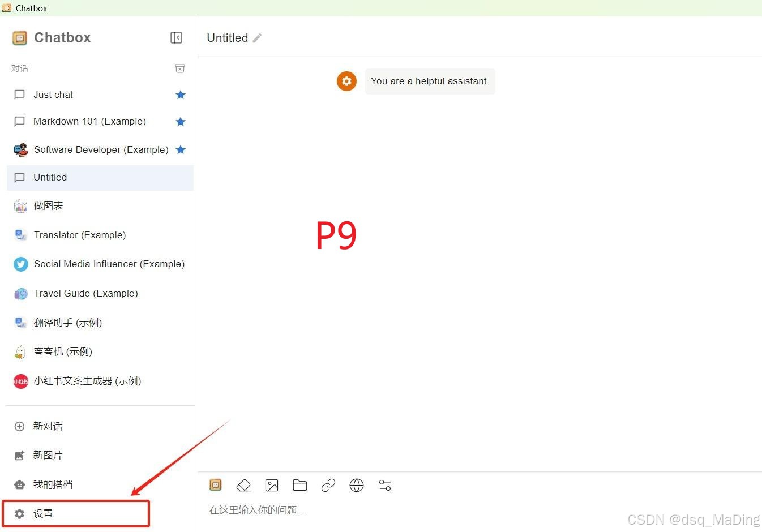Screen dimensions: 762x532
Task: Click the Translator (Example) avatar icon
Action: 20,235
